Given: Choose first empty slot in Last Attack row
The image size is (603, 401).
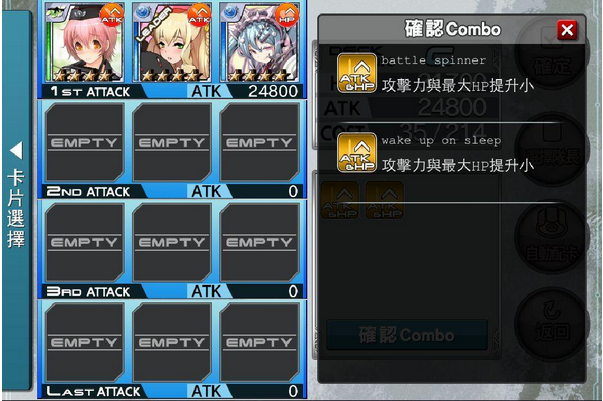Looking at the screenshot, I should (85, 342).
